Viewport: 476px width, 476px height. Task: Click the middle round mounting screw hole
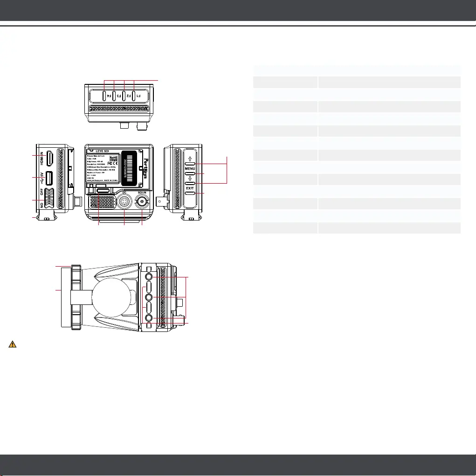click(x=149, y=297)
